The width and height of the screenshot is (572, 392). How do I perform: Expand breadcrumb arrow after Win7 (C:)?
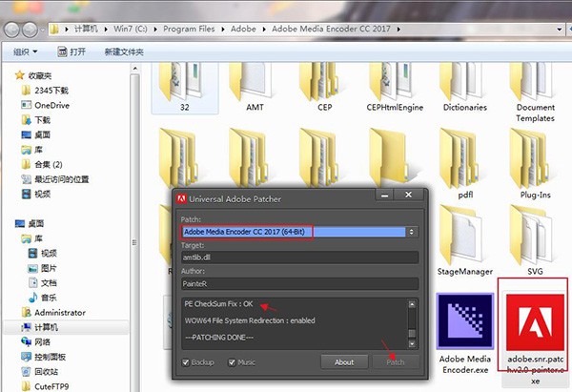(x=155, y=29)
